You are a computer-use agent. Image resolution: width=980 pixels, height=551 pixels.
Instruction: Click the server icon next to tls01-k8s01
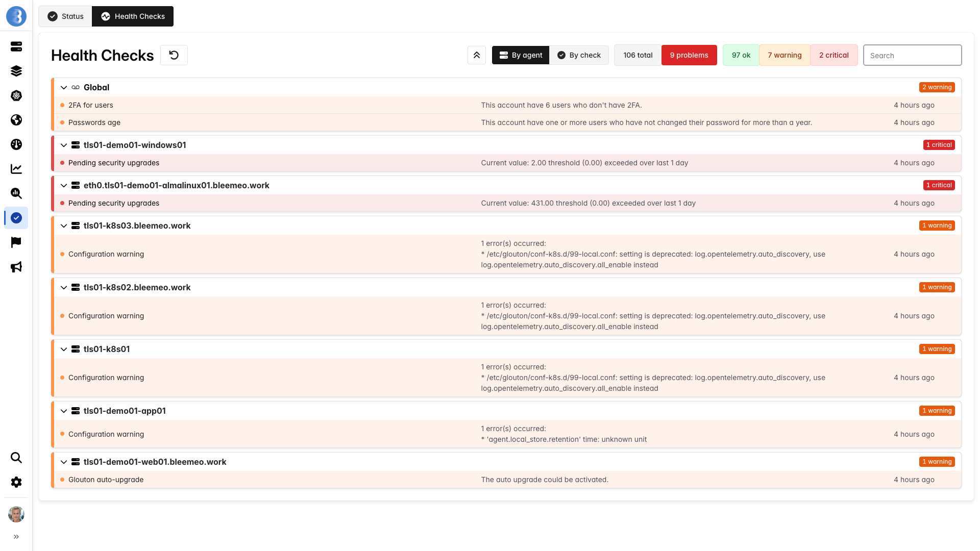(76, 349)
